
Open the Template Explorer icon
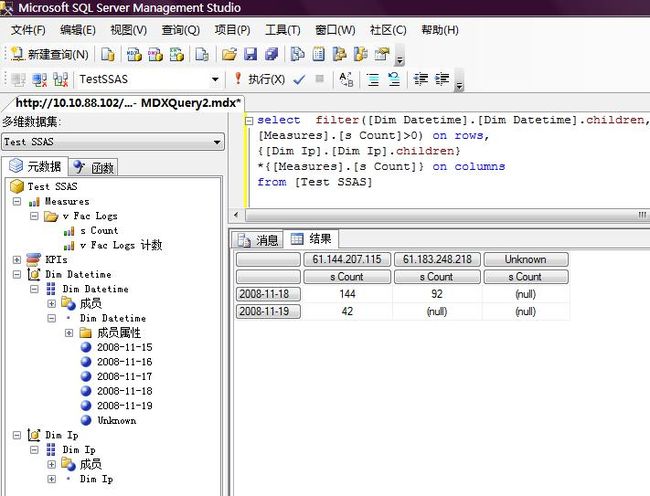361,54
